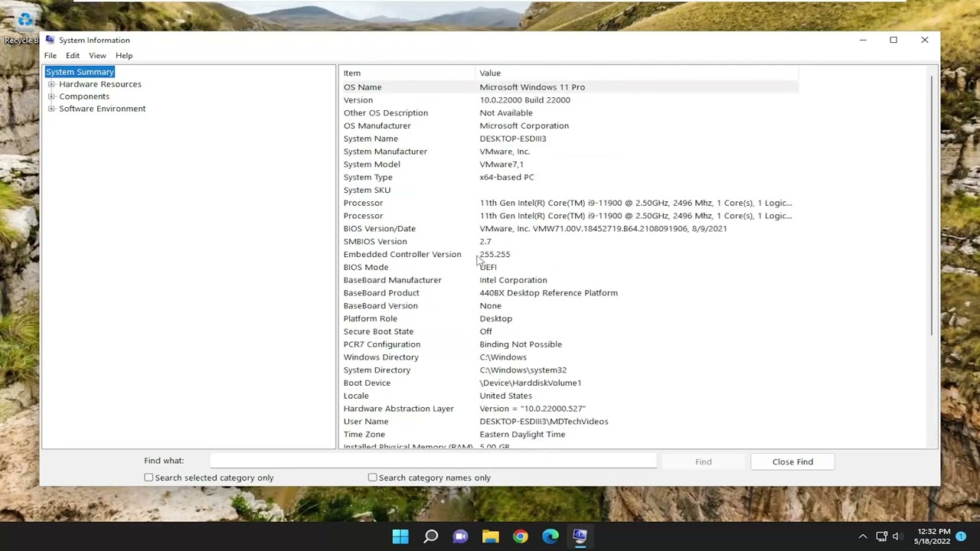Open the File menu
The height and width of the screenshot is (551, 980).
tap(50, 55)
